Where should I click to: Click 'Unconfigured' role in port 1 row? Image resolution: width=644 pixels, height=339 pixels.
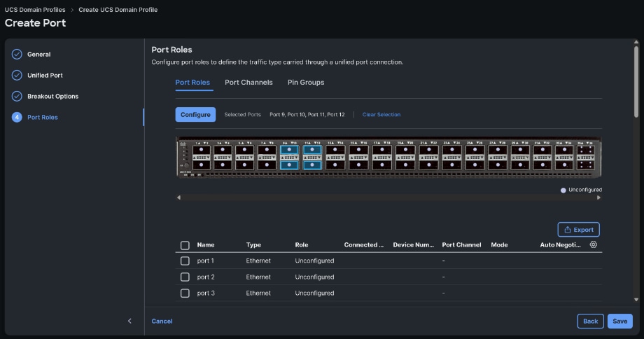(314, 261)
